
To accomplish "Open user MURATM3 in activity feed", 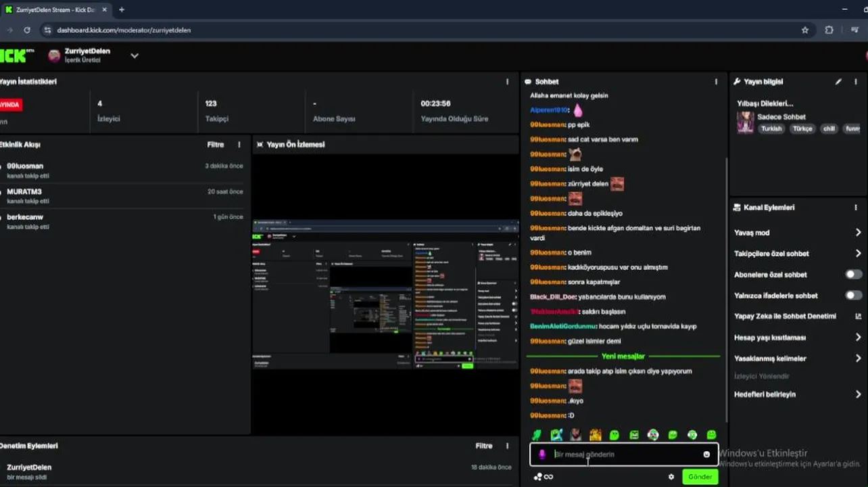I will (x=24, y=191).
